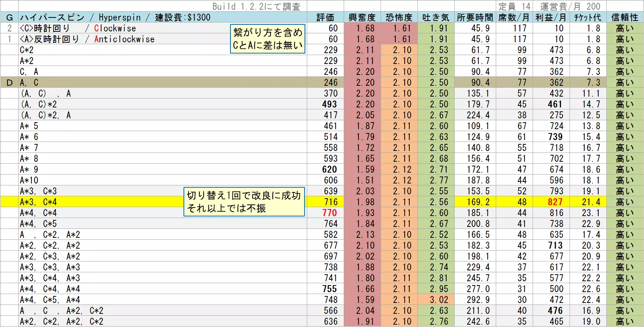Select bold 利益/月 value 476
Image resolution: width=644 pixels, height=327 pixels.
point(555,311)
